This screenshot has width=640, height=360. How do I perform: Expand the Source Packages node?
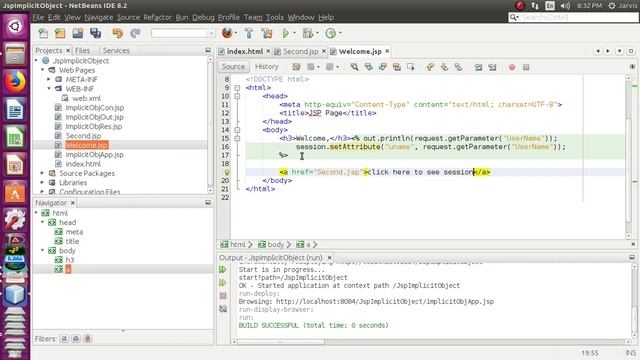[x=42, y=173]
